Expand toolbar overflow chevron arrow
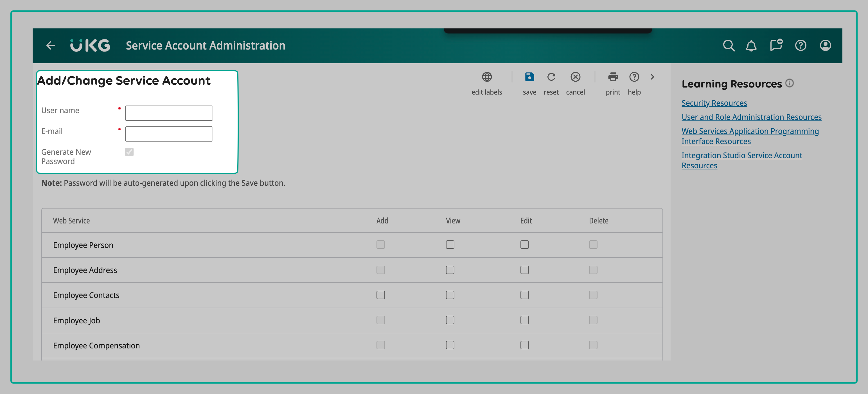This screenshot has height=394, width=868. 652,77
